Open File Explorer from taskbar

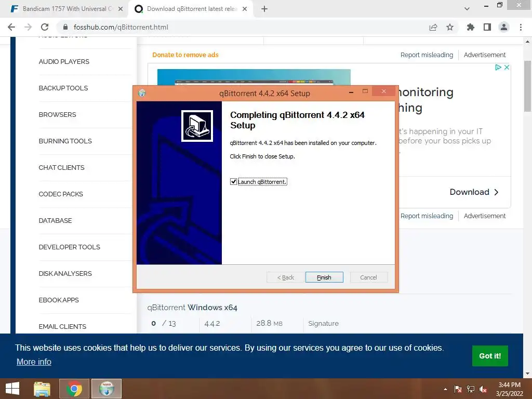coord(42,389)
